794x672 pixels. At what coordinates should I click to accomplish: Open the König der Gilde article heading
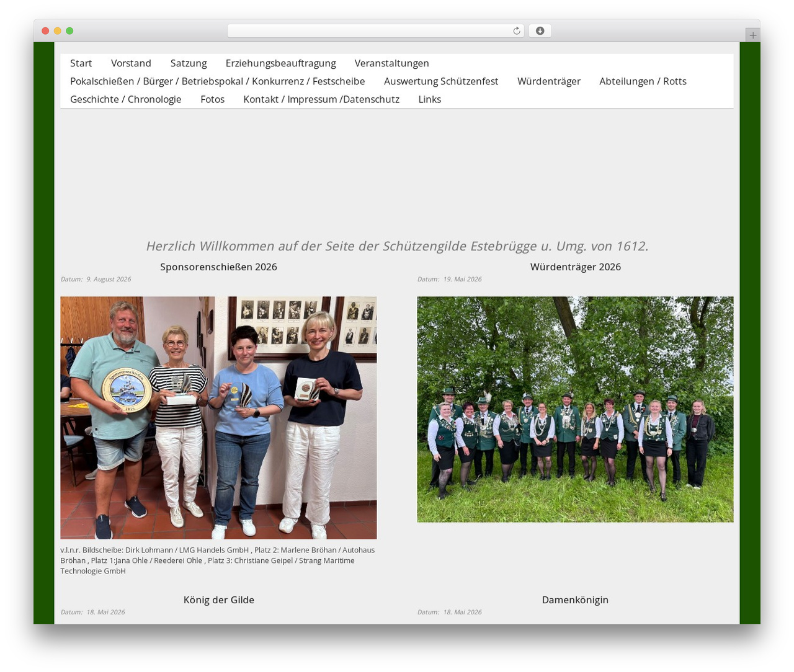tap(218, 599)
